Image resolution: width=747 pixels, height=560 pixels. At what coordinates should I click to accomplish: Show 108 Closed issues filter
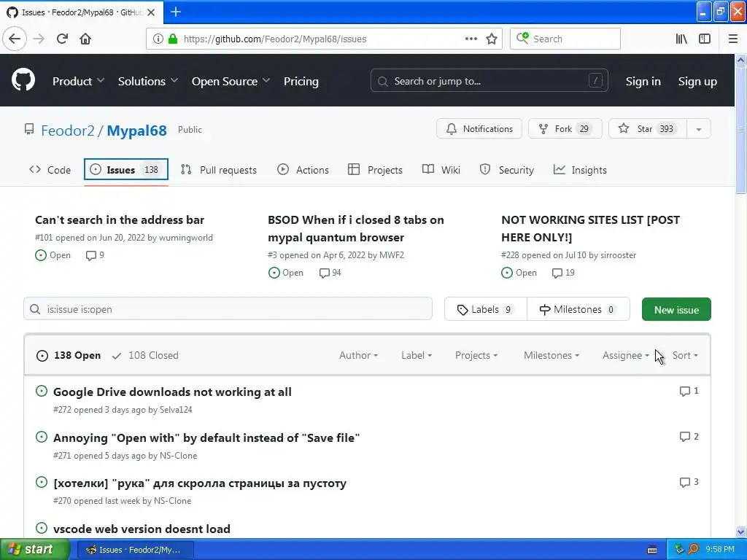click(x=145, y=355)
